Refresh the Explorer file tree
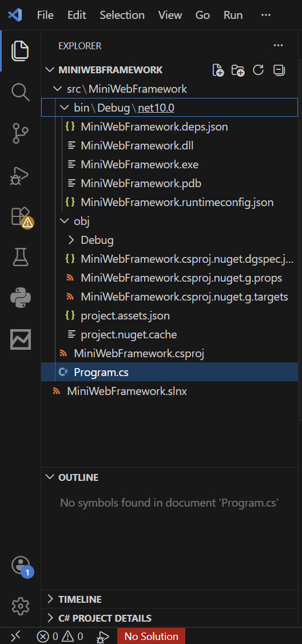302x644 pixels. [x=258, y=70]
